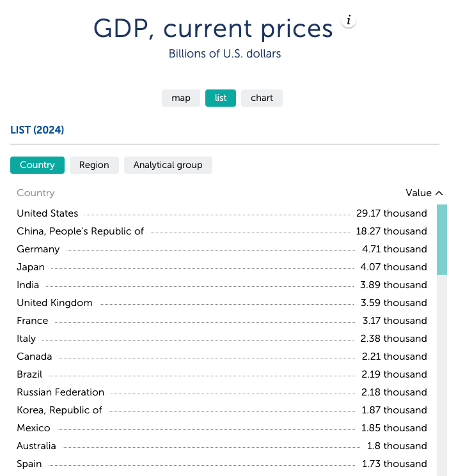Click the 2.38 thousand value
Image resolution: width=449 pixels, height=476 pixels.
point(393,339)
